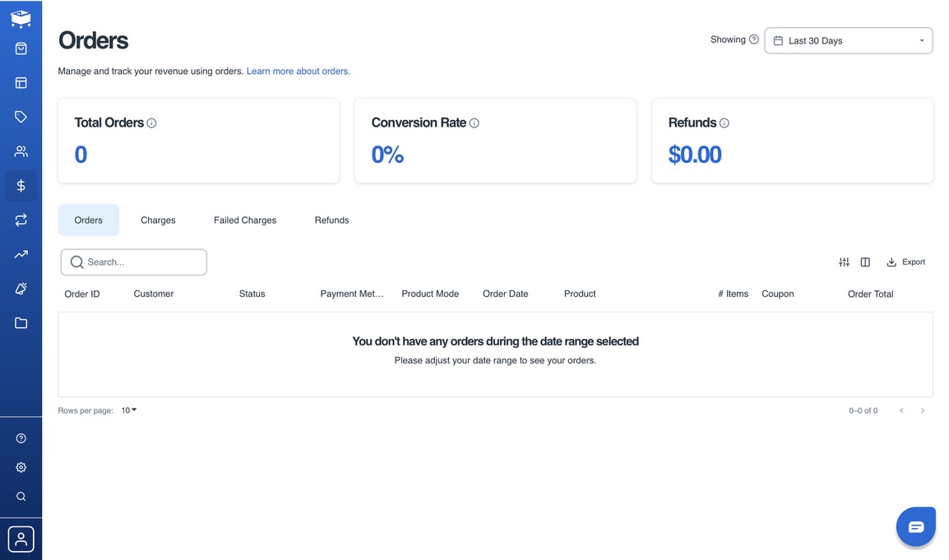
Task: Go to the next page arrow
Action: (x=923, y=410)
